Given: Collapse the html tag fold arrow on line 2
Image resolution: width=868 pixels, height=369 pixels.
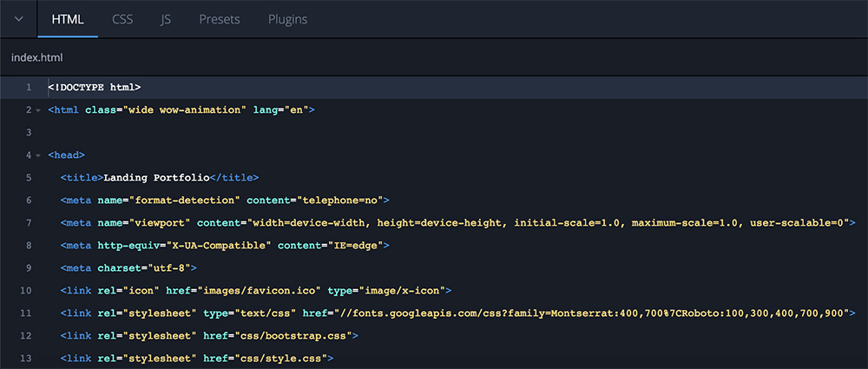Looking at the screenshot, I should [x=38, y=110].
